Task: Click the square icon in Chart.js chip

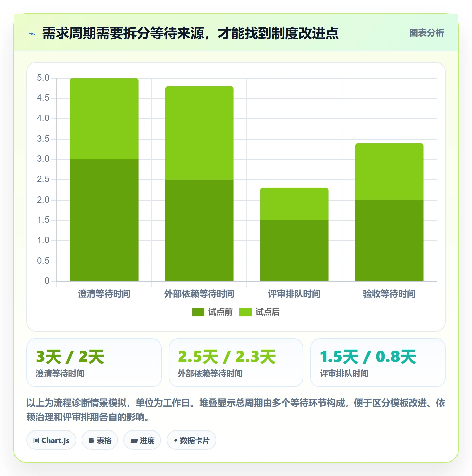Action: (36, 441)
